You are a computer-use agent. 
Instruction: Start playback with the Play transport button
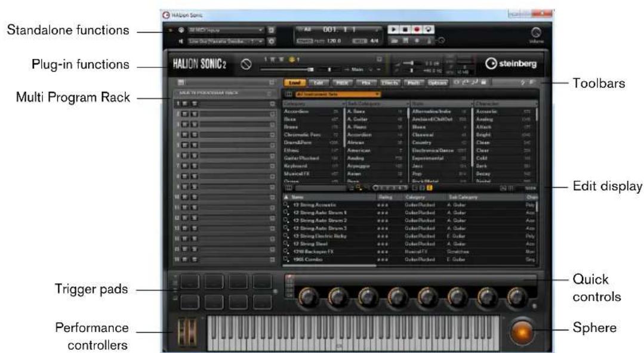click(393, 30)
